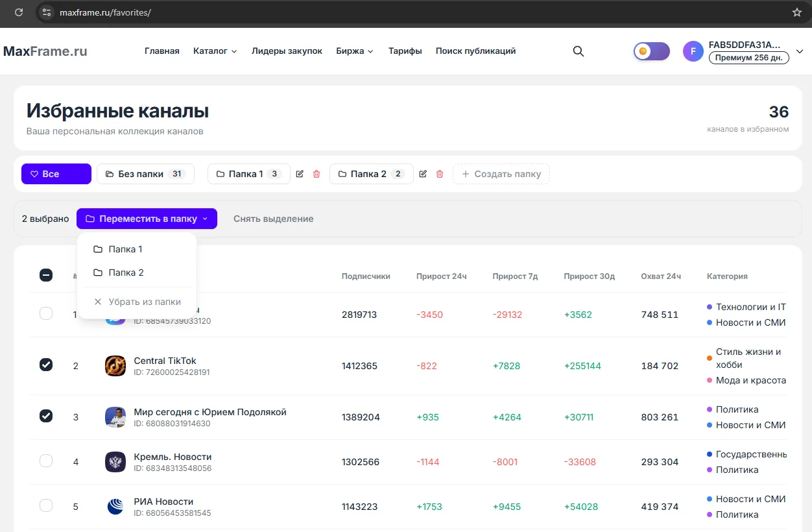Toggle the dark/light theme switch
812x532 pixels.
652,51
